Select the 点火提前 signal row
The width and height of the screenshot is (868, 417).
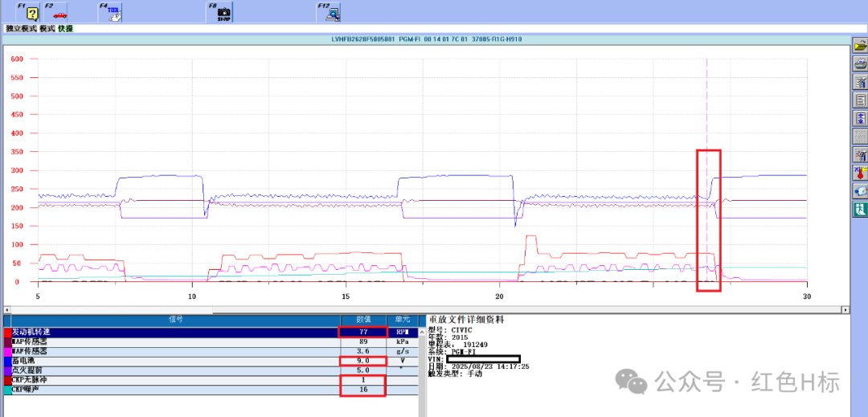tap(211, 370)
